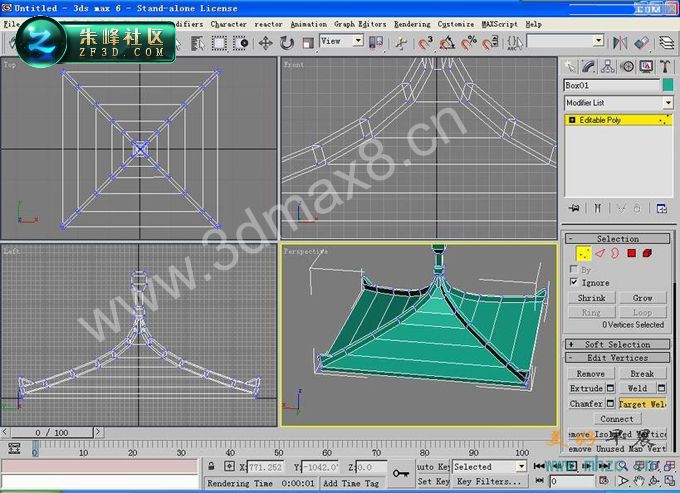
Task: Open the object color swatch
Action: click(x=668, y=85)
